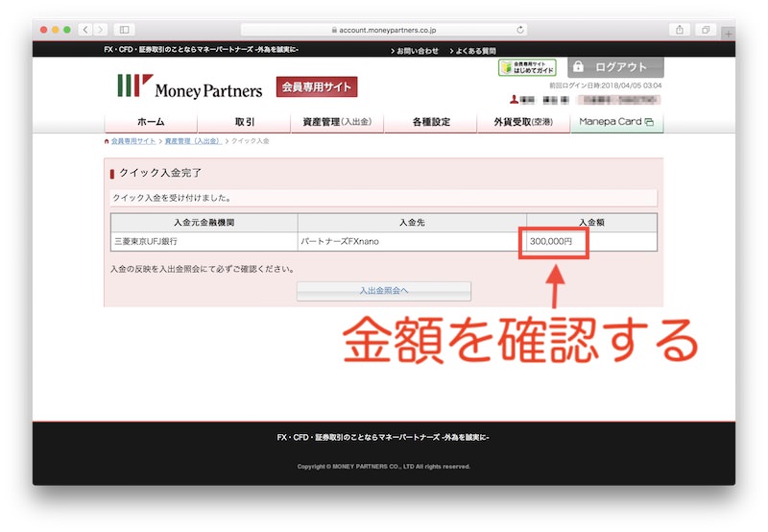Click the 資産管理(入出金) breadcrumb link

click(x=193, y=141)
